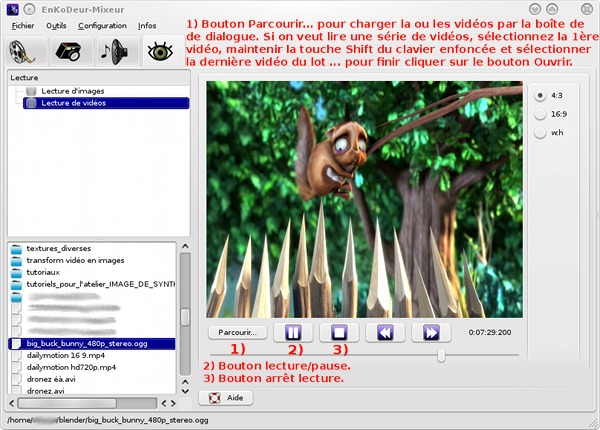Open help with the Aide button
This screenshot has width=600, height=430.
(x=226, y=398)
